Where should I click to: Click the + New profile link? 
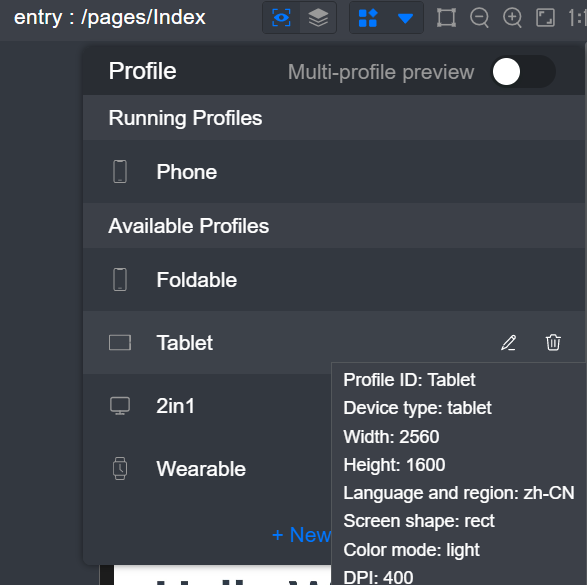coord(301,534)
